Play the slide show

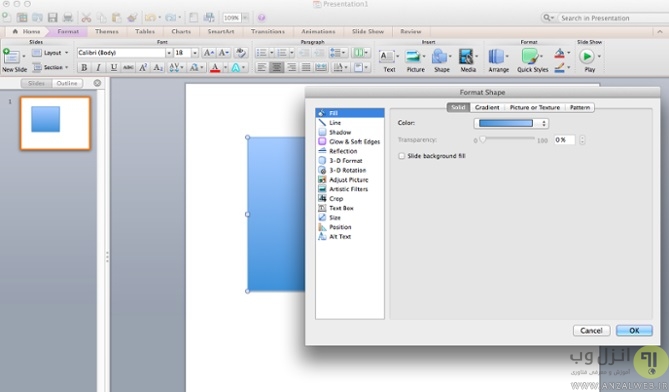[x=589, y=61]
